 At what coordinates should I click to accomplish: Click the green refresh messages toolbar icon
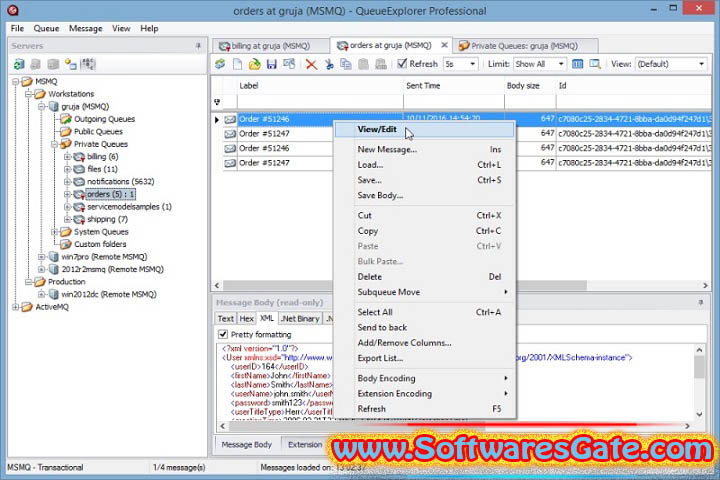tap(220, 64)
